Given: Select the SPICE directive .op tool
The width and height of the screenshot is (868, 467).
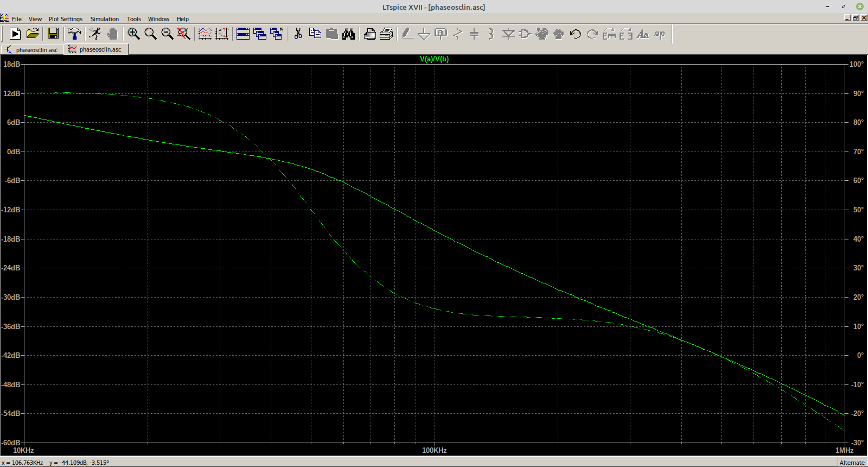Looking at the screenshot, I should point(660,34).
